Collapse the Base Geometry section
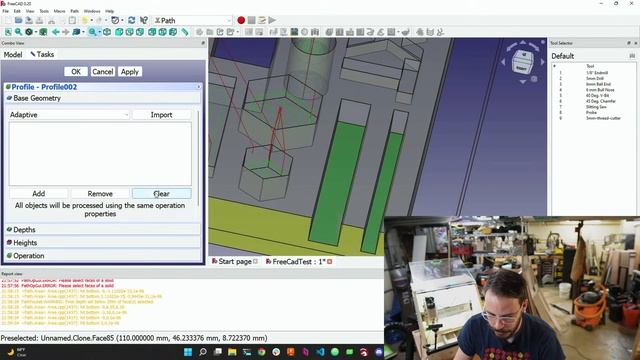640x360 pixels. (x=103, y=98)
